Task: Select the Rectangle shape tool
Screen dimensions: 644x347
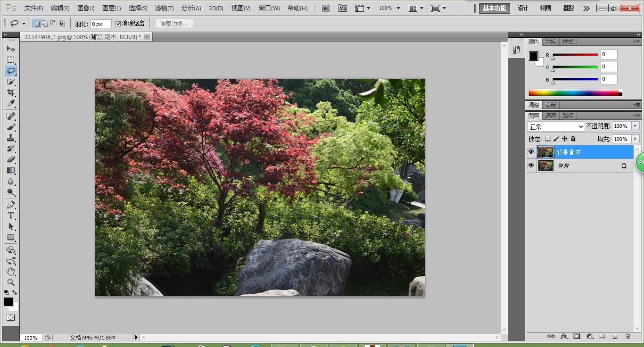Action: 11,238
